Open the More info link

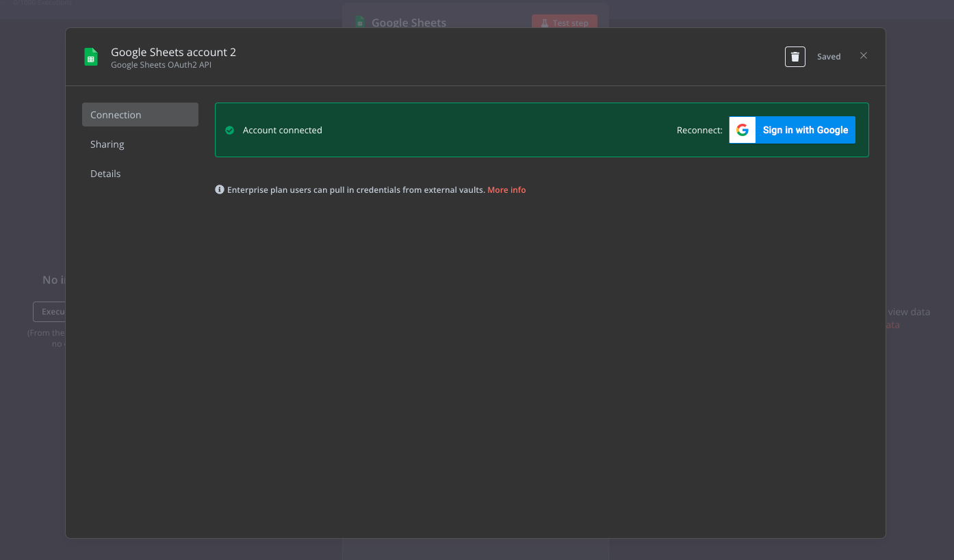point(506,190)
